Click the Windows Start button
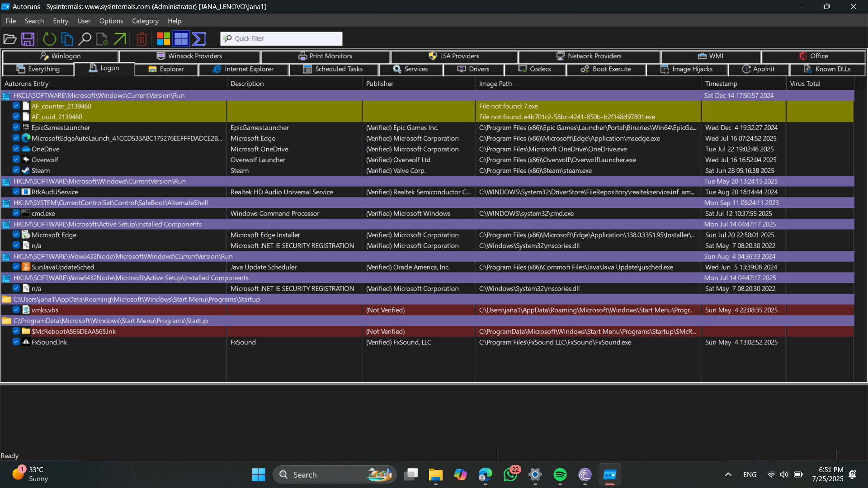The width and height of the screenshot is (868, 488). [259, 474]
